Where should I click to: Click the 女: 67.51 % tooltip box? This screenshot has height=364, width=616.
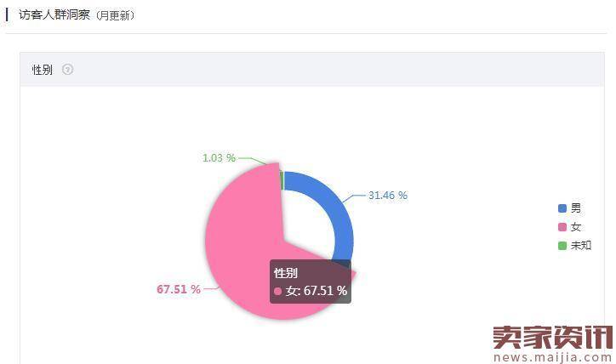311,282
